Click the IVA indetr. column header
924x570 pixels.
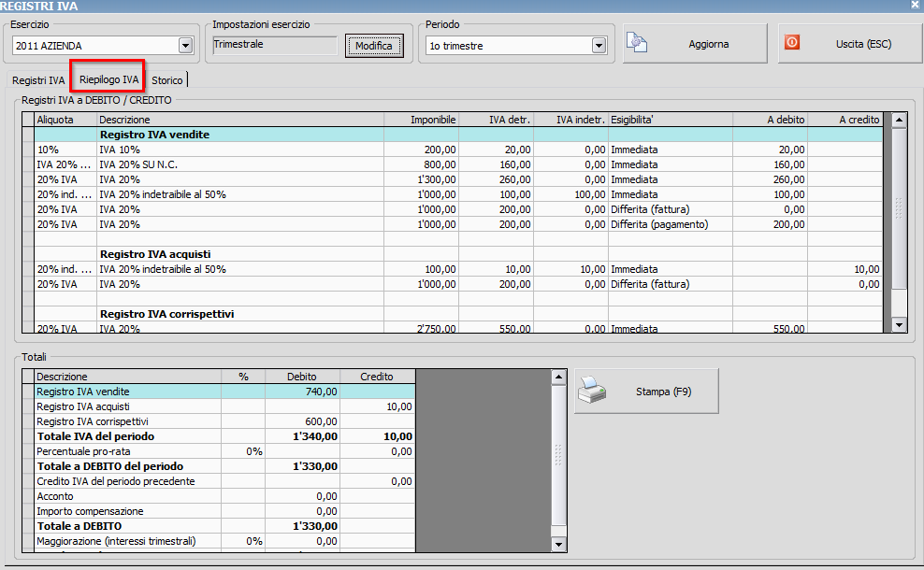tap(571, 120)
